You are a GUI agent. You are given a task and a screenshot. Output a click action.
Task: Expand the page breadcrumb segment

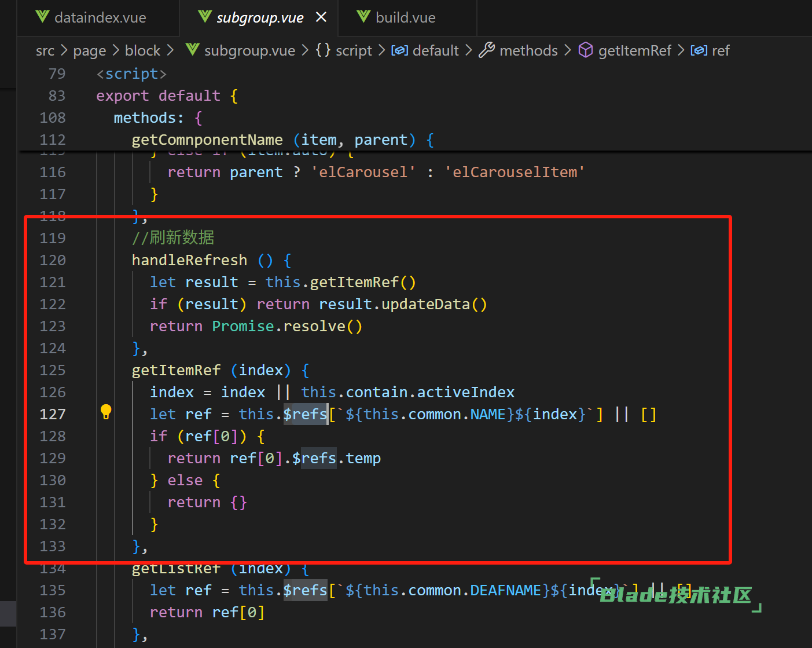89,51
